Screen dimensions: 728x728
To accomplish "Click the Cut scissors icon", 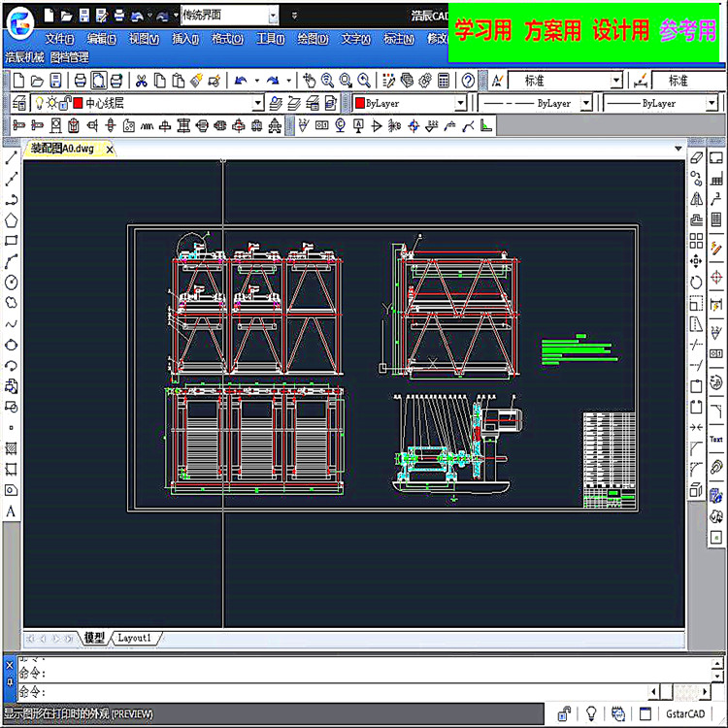I will [x=141, y=81].
